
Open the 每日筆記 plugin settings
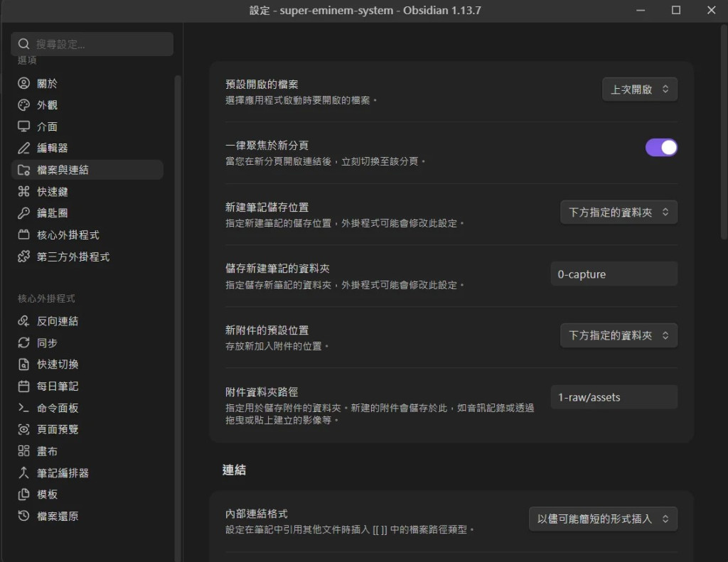point(87,386)
